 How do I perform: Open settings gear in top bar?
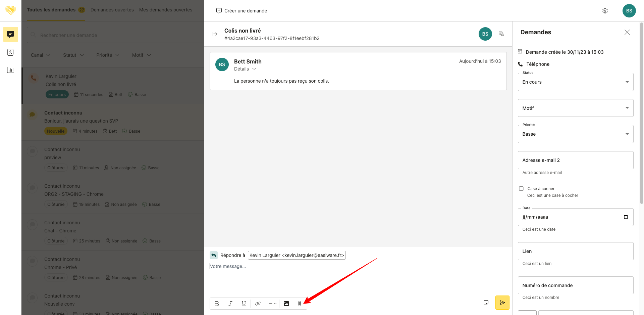pyautogui.click(x=605, y=11)
